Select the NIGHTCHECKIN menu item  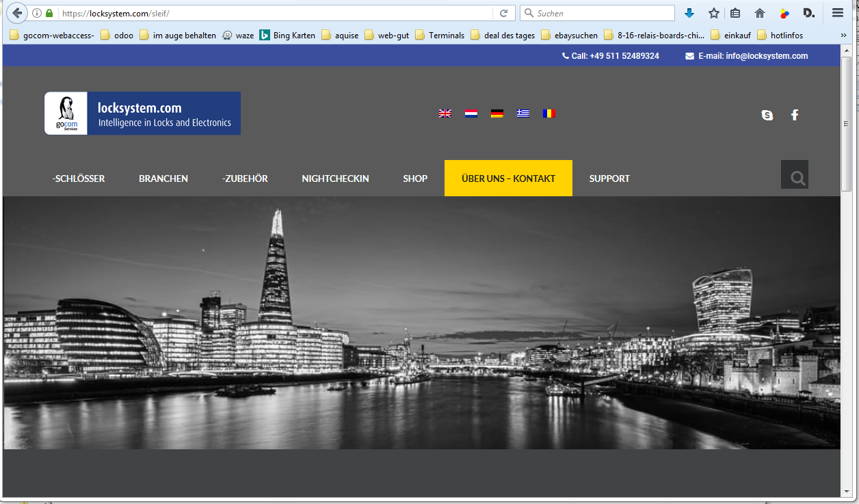pos(335,178)
